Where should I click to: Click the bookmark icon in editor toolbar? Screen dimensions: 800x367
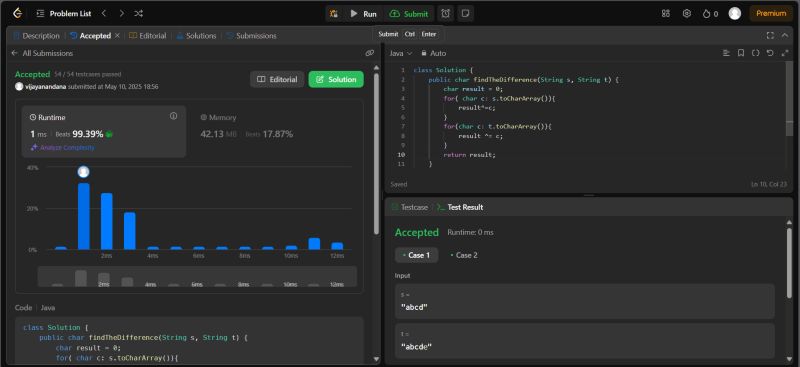tap(741, 53)
